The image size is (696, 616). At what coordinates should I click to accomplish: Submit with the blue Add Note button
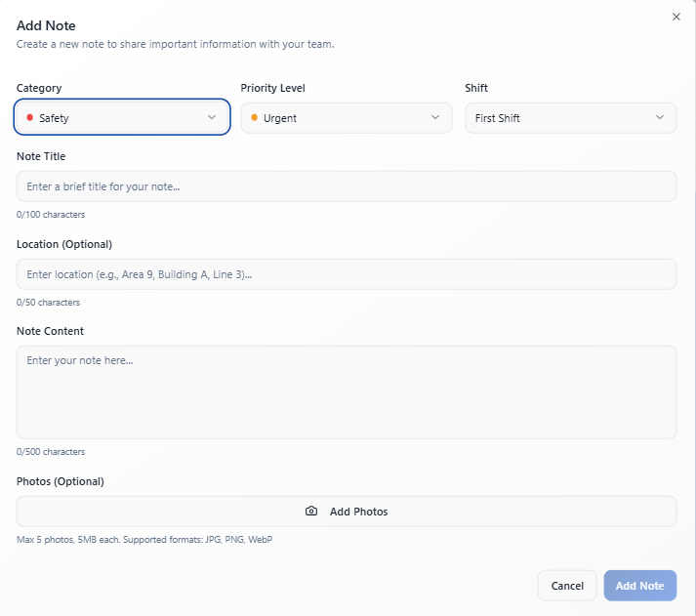pyautogui.click(x=640, y=586)
